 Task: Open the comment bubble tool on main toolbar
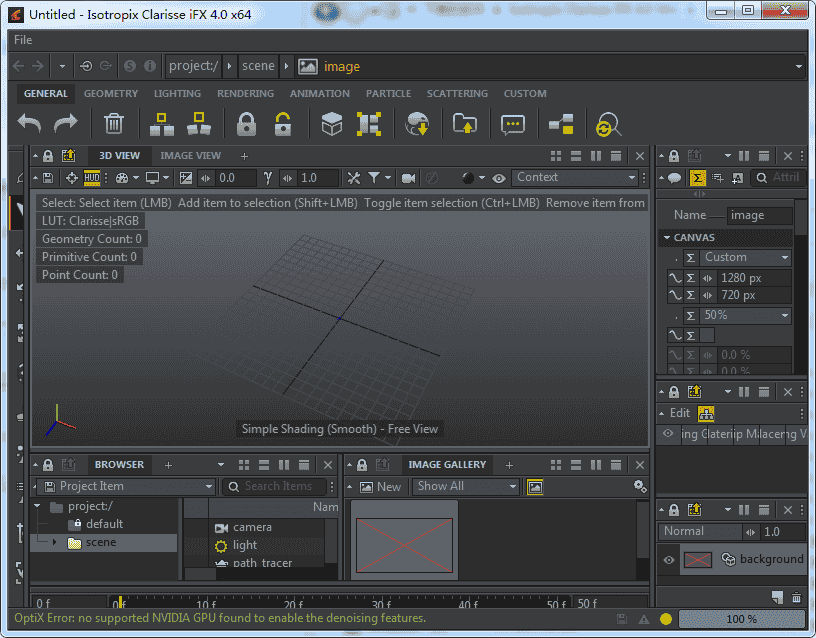513,124
